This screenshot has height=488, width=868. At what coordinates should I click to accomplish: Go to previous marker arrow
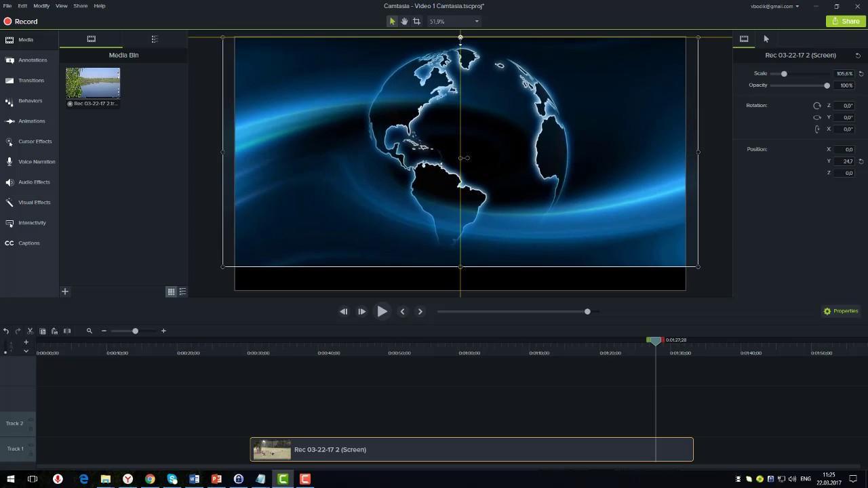coord(402,312)
